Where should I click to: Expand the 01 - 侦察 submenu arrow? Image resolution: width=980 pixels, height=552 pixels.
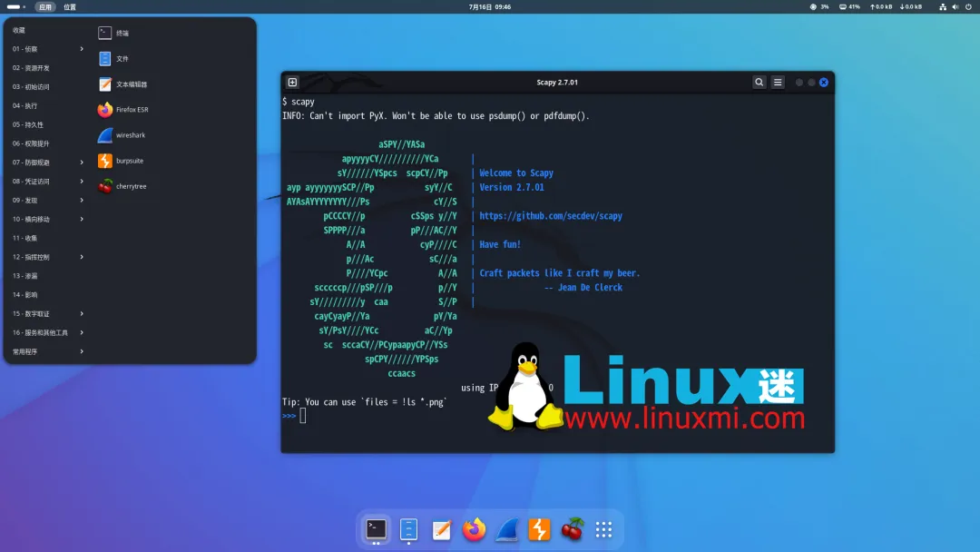82,49
